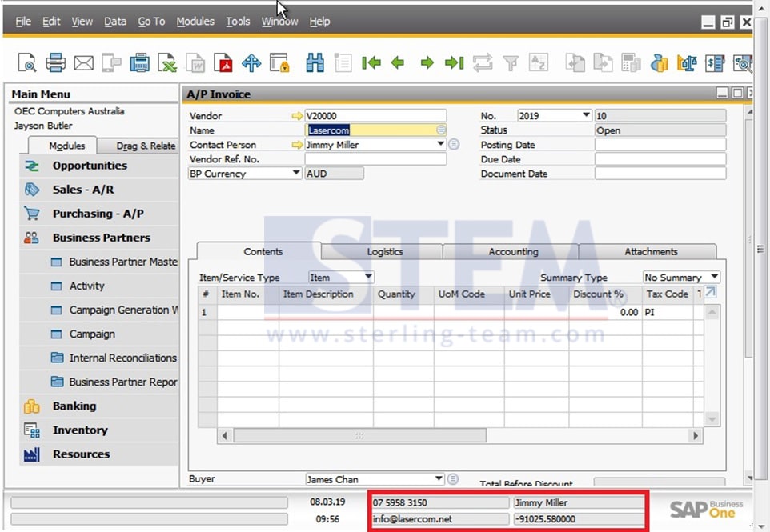Open the Go To menu
This screenshot has width=770, height=532.
click(151, 22)
